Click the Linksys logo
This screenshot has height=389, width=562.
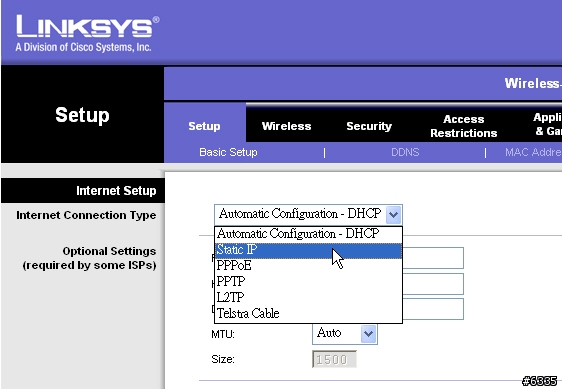tap(87, 33)
